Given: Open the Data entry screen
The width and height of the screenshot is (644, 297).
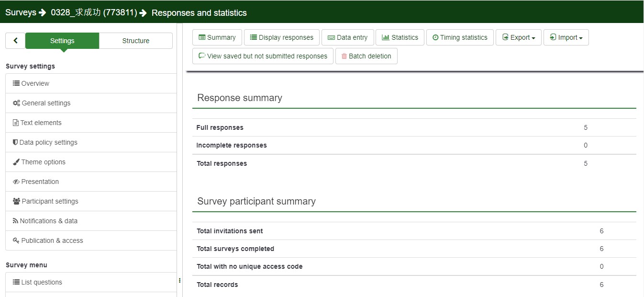Looking at the screenshot, I should tap(347, 37).
